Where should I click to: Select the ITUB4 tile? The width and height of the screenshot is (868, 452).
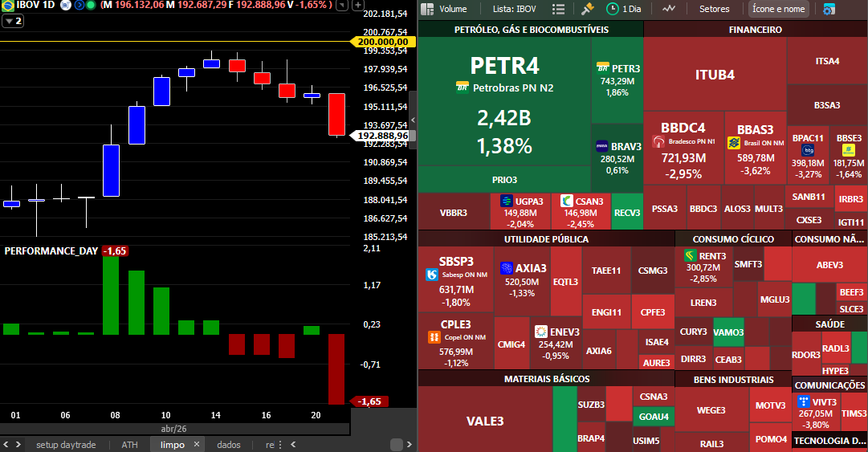click(x=715, y=75)
